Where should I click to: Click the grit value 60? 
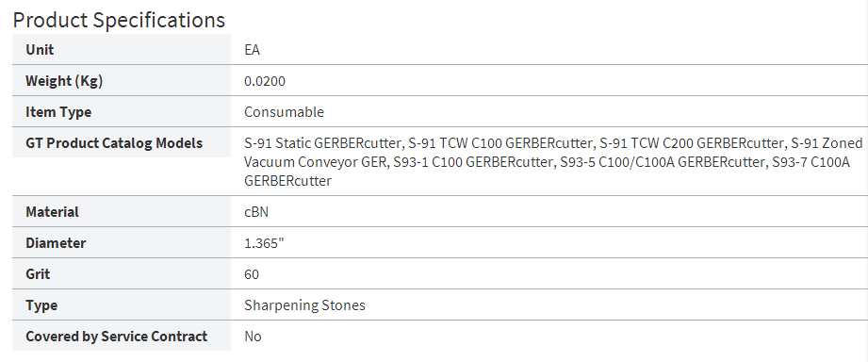252,274
